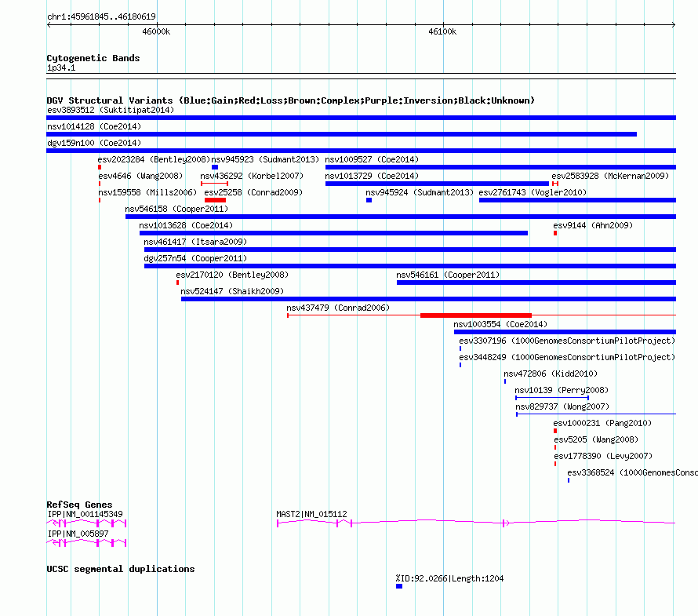This screenshot has width=698, height=616.
Task: Click the nsv472806 (Kidd2010) label
Action: pyautogui.click(x=551, y=374)
